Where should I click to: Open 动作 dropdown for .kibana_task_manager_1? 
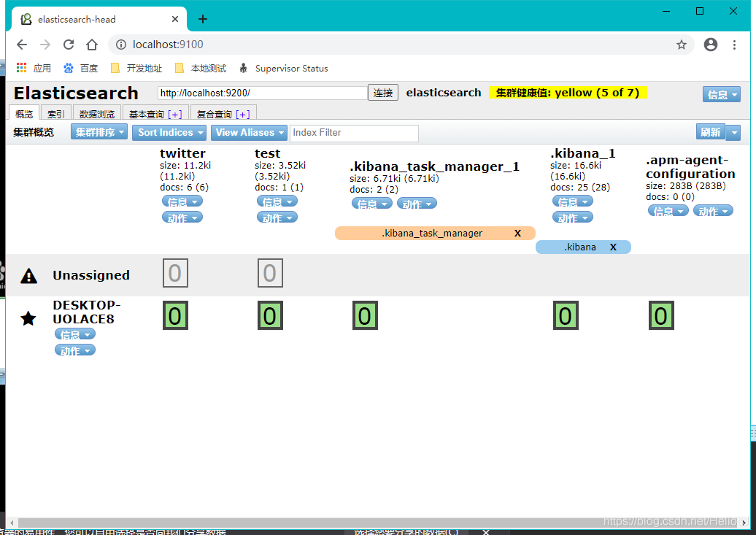tap(417, 204)
